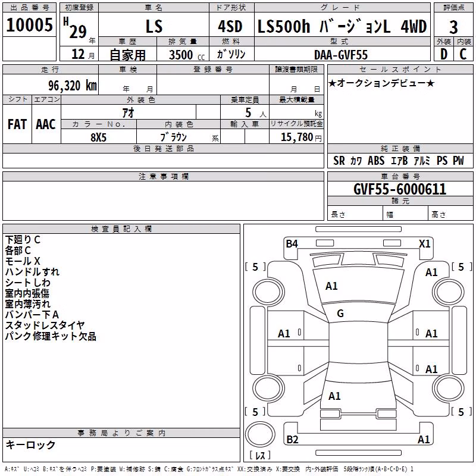Select the inspector note ハンドルすれ
Screen dimensions: 476x476
point(32,272)
